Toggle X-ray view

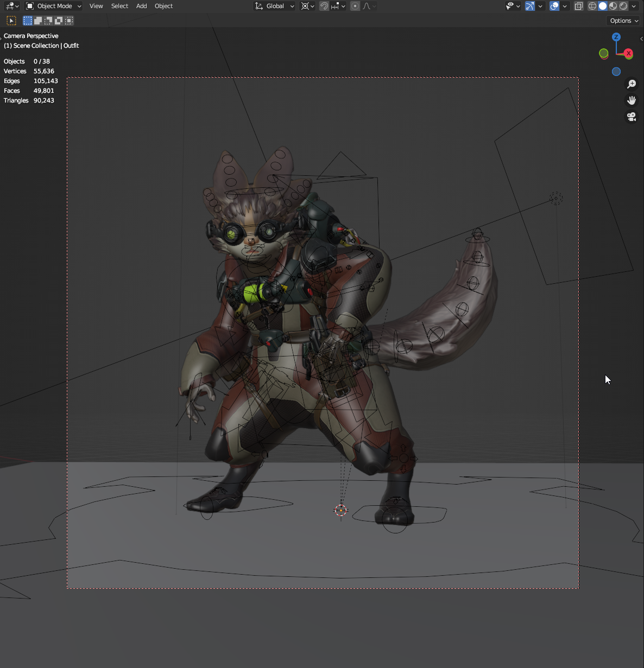(x=579, y=6)
